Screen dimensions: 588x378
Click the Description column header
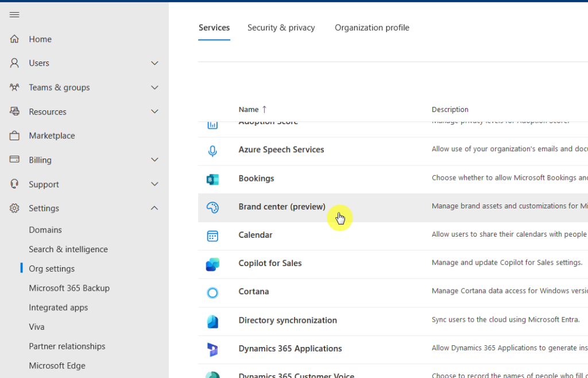[x=450, y=109]
